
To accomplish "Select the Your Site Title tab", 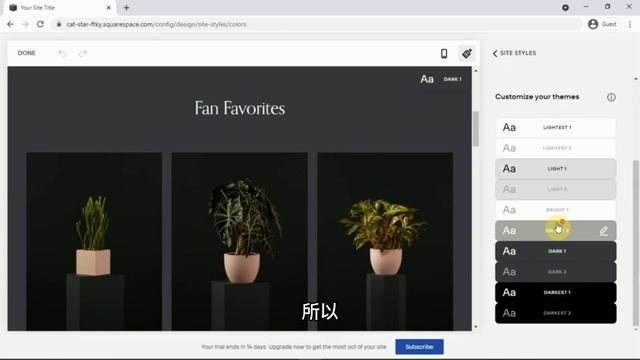I will click(x=60, y=8).
